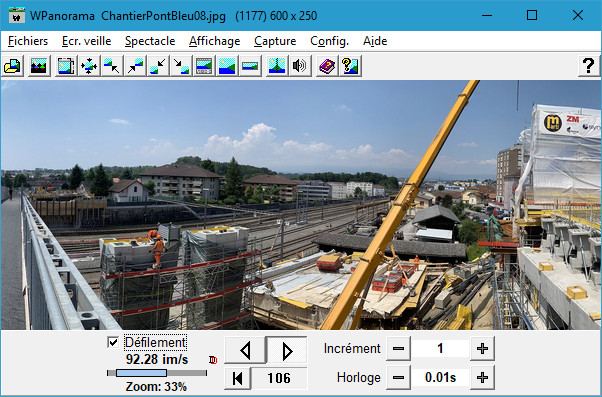This screenshot has width=602, height=397.
Task: Increase Incrément with plus button
Action: click(x=482, y=349)
